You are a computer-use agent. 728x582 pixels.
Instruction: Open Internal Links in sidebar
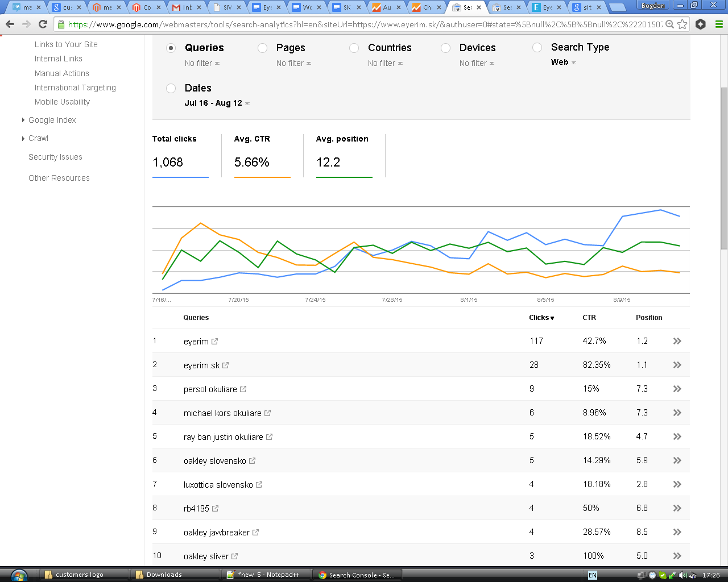[58, 59]
